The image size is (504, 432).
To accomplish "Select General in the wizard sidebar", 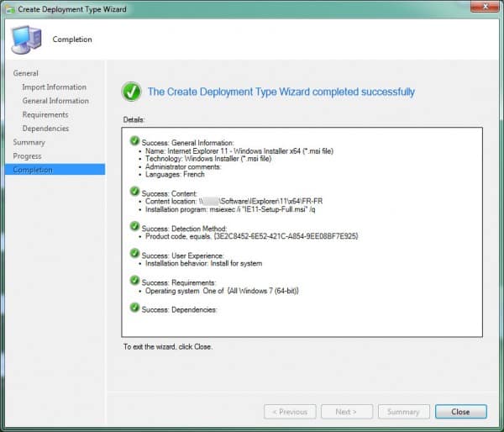I will [x=25, y=73].
